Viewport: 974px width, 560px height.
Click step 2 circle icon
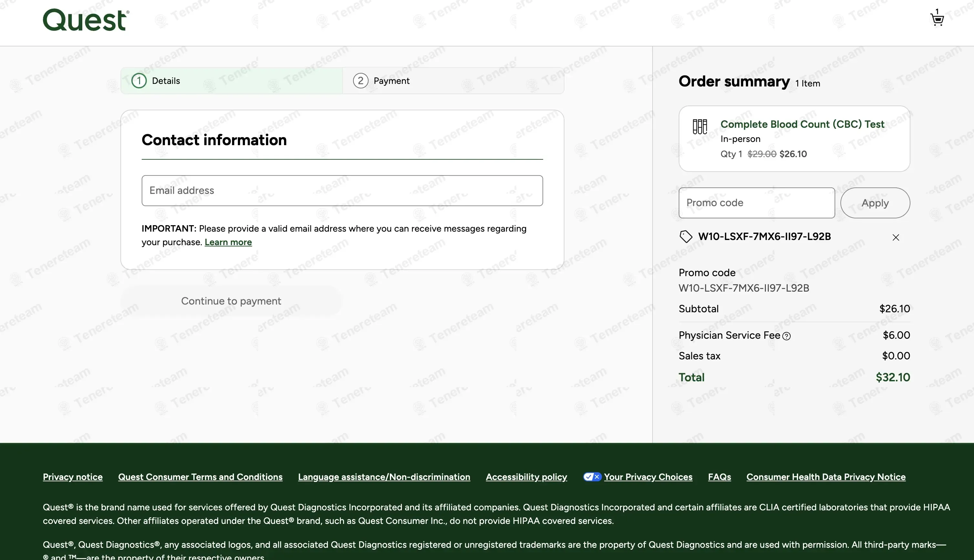360,81
